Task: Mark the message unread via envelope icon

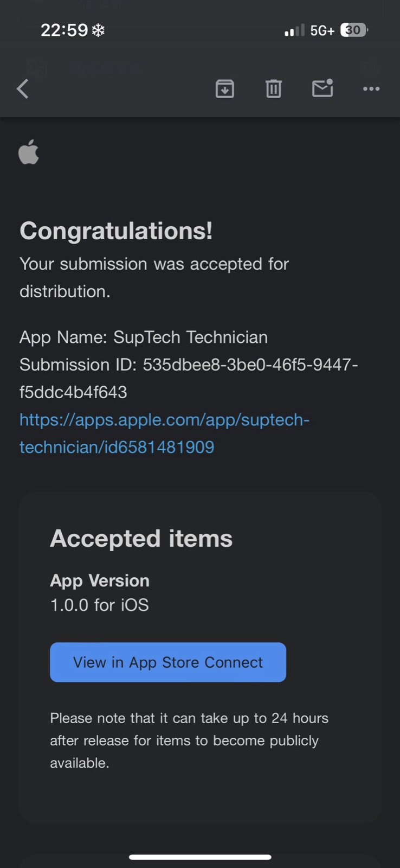Action: pyautogui.click(x=322, y=88)
